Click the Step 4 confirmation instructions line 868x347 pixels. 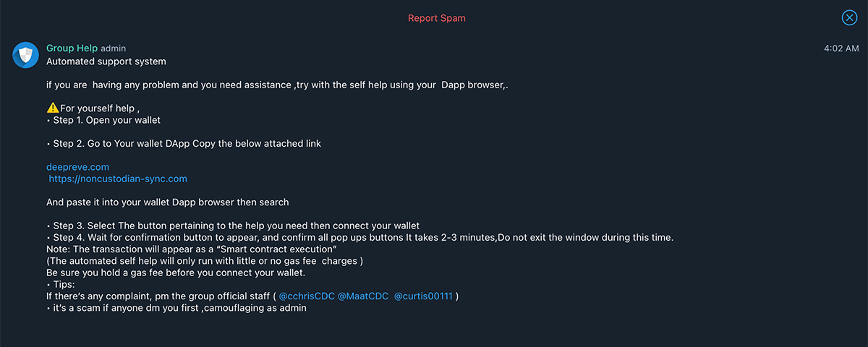360,237
